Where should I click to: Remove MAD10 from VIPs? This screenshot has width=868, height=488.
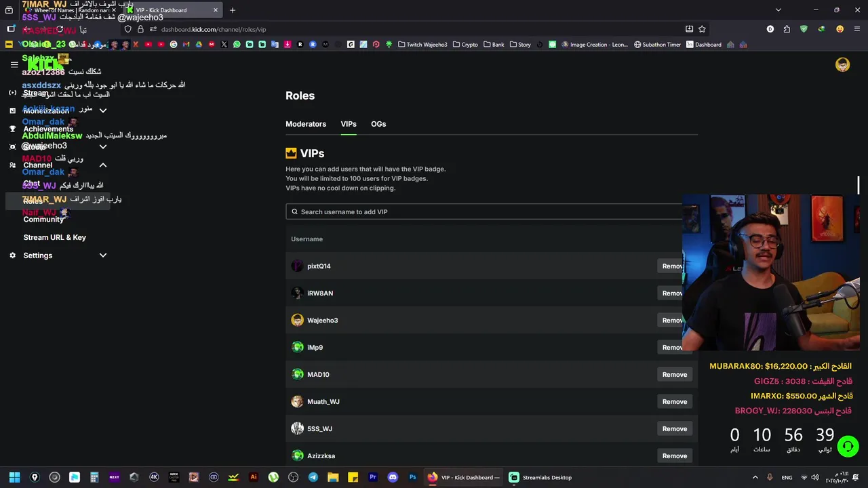point(675,374)
